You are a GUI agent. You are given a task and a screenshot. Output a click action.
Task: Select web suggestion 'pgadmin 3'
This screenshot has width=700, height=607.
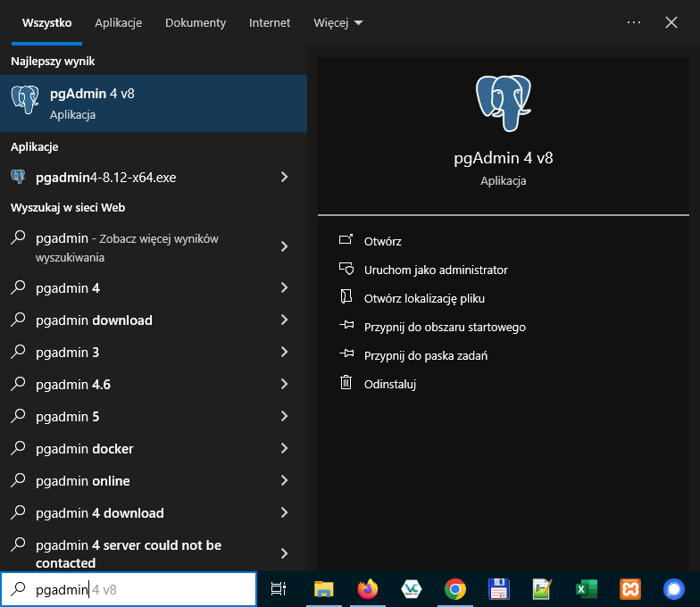coord(154,352)
